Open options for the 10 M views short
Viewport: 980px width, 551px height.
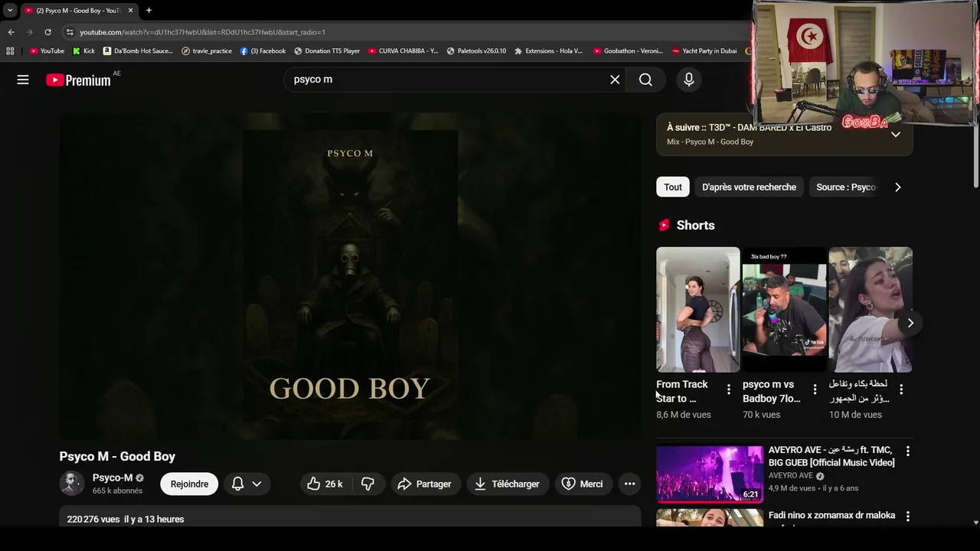pos(901,390)
